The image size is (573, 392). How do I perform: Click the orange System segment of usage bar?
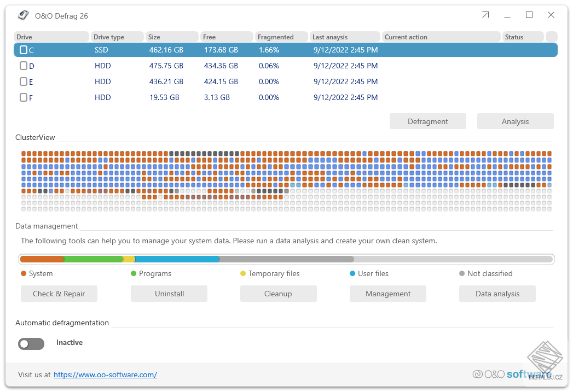click(x=42, y=259)
